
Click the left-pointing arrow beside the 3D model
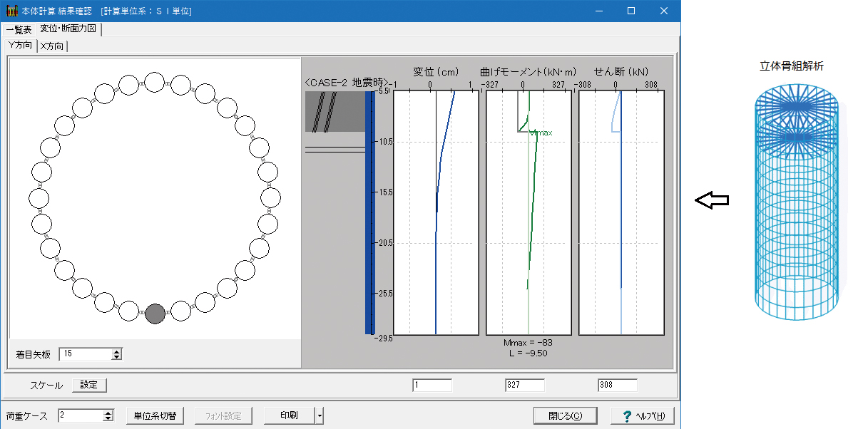[x=711, y=201]
